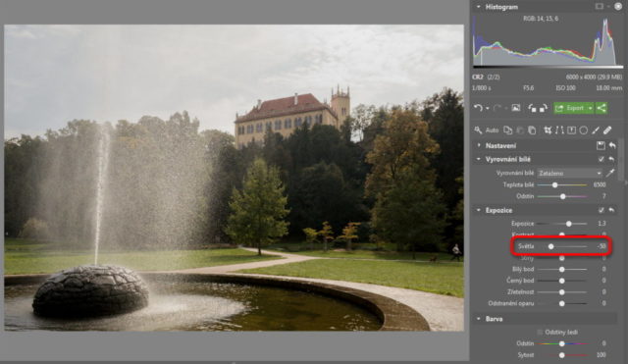Open the Export dropdown arrow
628x364 pixels.
(x=591, y=108)
